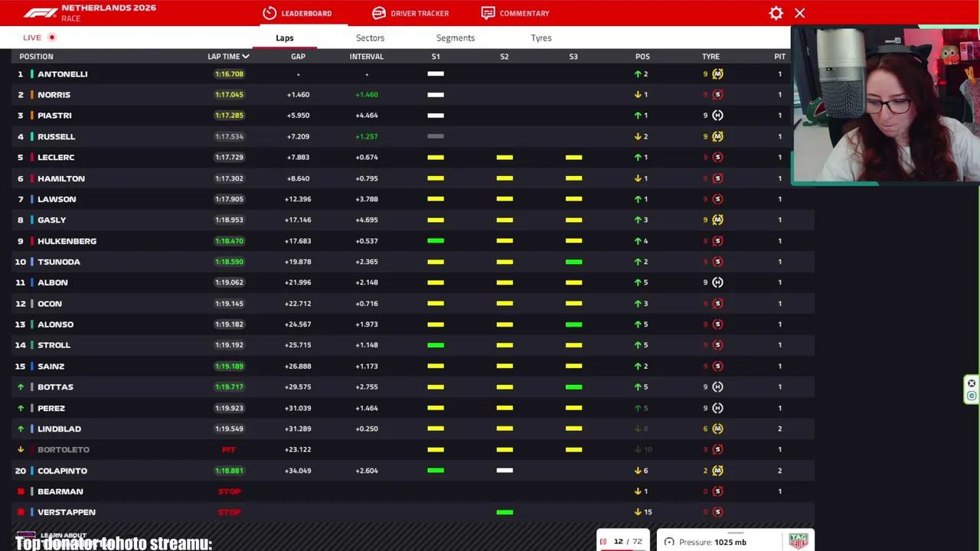This screenshot has width=980, height=551.
Task: Click Norris's positions-lost arrow in Pos column
Action: tap(638, 95)
